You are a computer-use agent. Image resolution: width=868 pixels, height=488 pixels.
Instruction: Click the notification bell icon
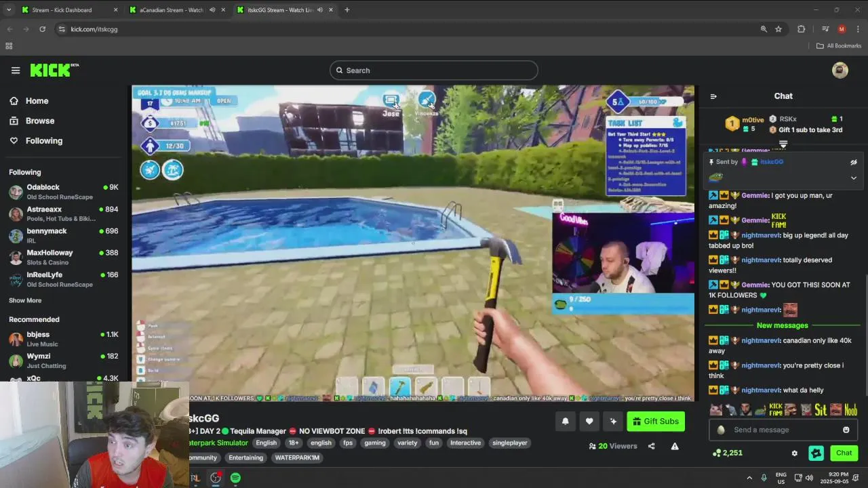click(566, 422)
